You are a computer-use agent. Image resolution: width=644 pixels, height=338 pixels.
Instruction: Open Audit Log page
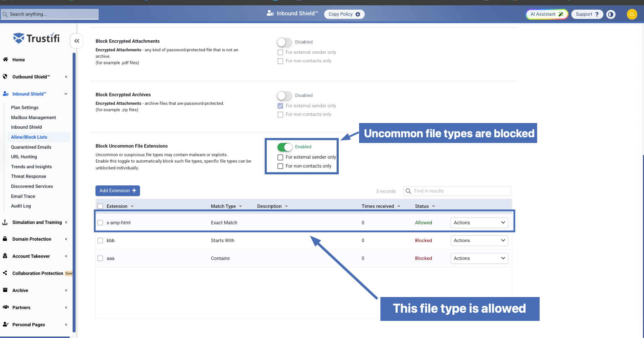pos(21,206)
